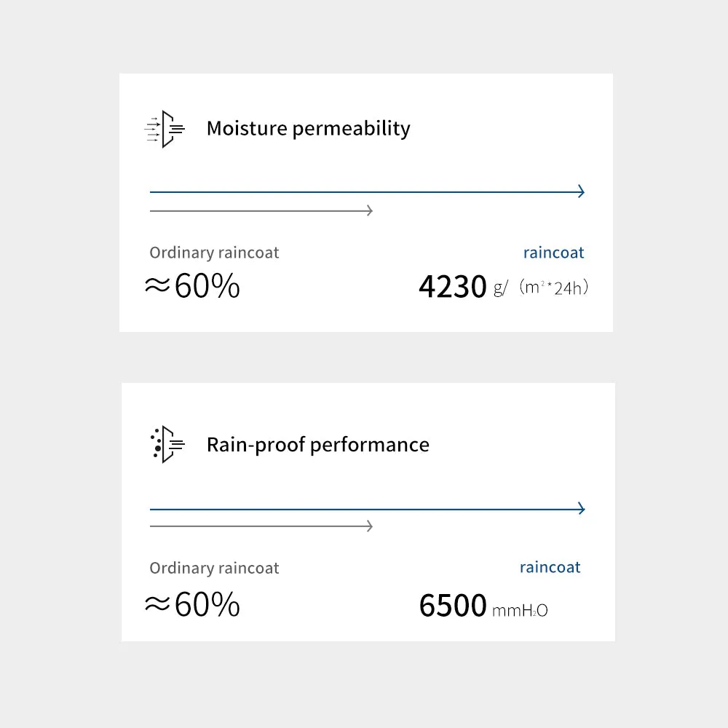Image resolution: width=728 pixels, height=728 pixels.
Task: Click the 60% figure in rain-proof card
Action: pyautogui.click(x=207, y=604)
